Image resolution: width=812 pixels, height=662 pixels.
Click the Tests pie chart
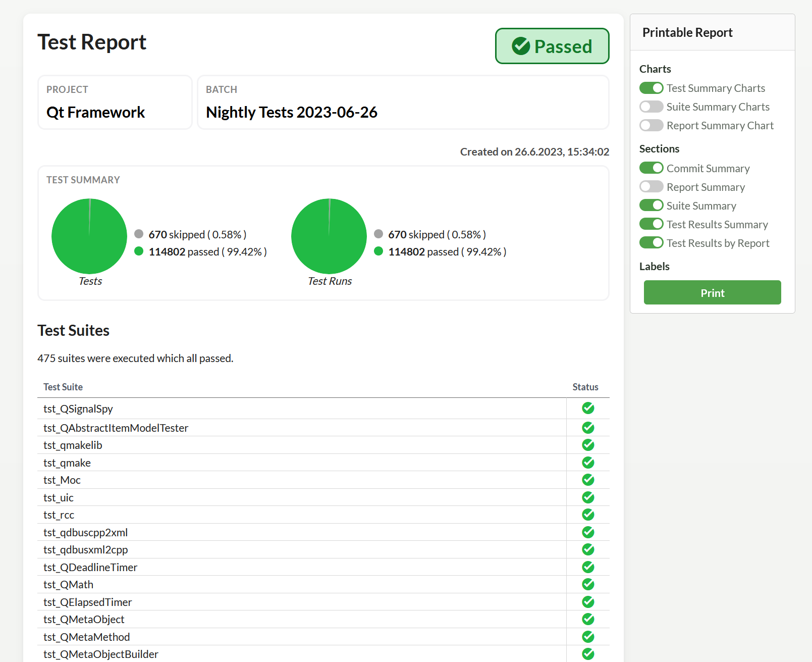click(89, 236)
